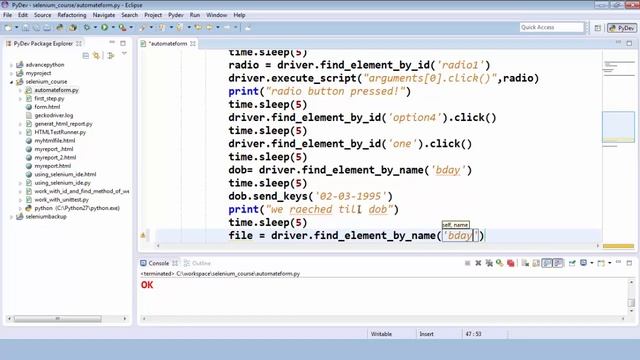The width and height of the screenshot is (640, 360).
Task: Toggle Show Console When Standard Error Changes
Action: (558, 263)
